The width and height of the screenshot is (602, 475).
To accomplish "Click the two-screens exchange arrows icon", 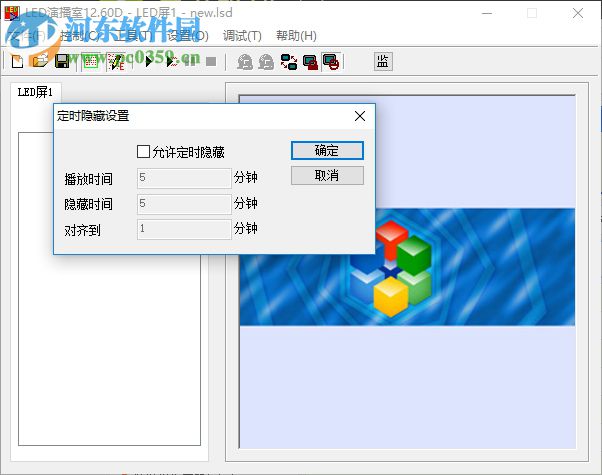I will coord(289,62).
